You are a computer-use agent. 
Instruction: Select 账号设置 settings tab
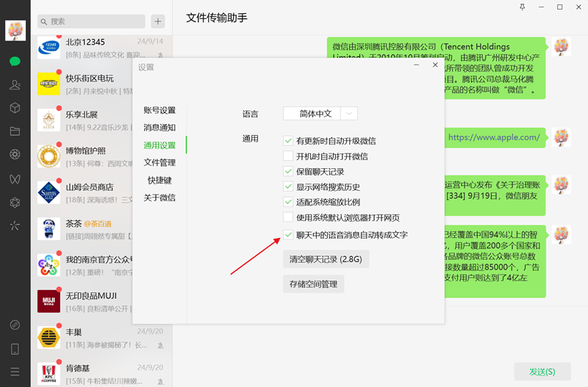[159, 110]
